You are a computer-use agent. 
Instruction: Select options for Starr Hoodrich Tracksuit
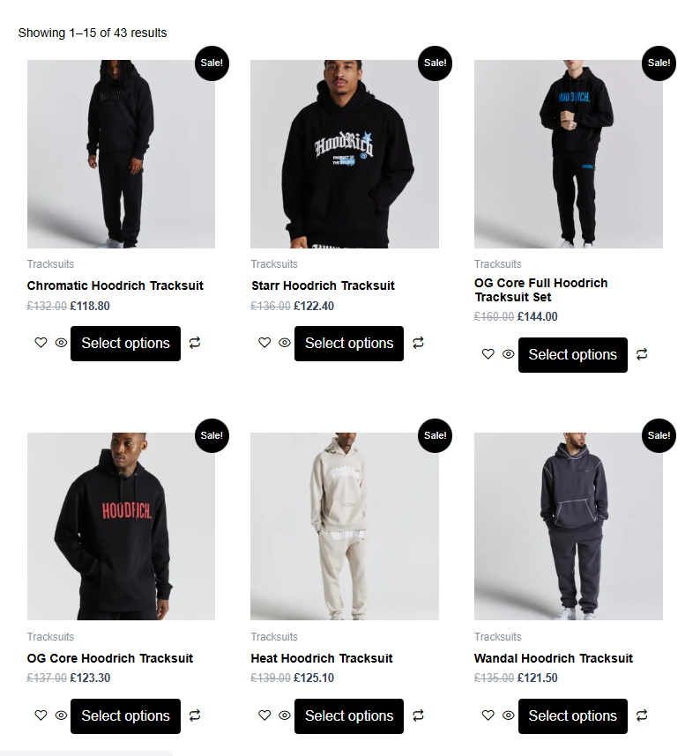click(x=349, y=344)
